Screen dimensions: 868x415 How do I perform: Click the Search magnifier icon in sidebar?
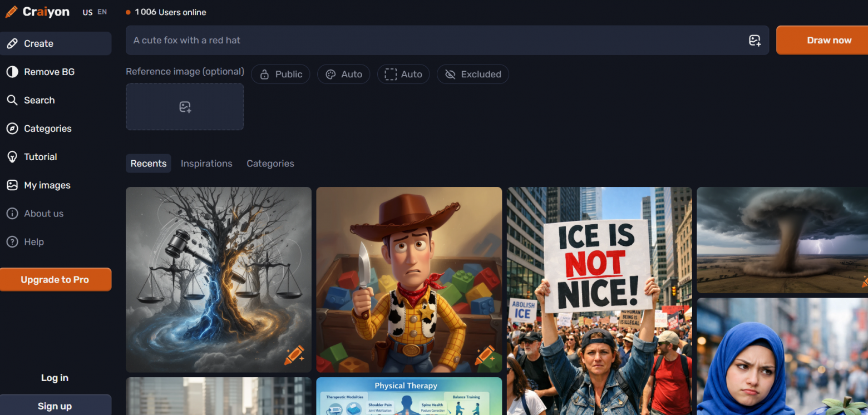tap(12, 100)
